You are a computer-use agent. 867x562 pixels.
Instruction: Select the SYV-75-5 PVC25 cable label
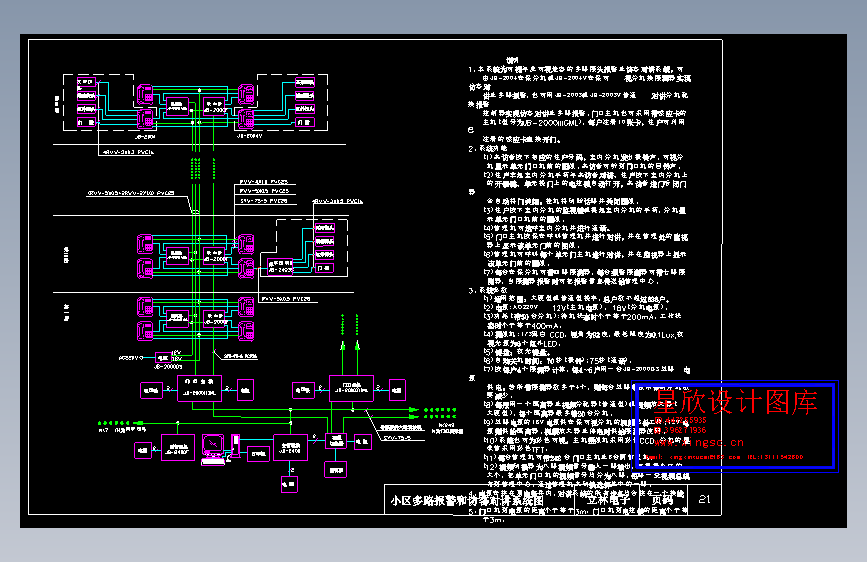click(x=264, y=201)
